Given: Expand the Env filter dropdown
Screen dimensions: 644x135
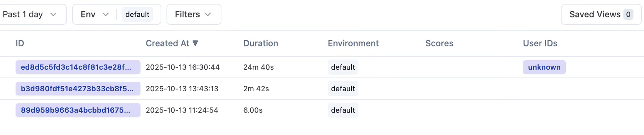Looking at the screenshot, I should (94, 14).
